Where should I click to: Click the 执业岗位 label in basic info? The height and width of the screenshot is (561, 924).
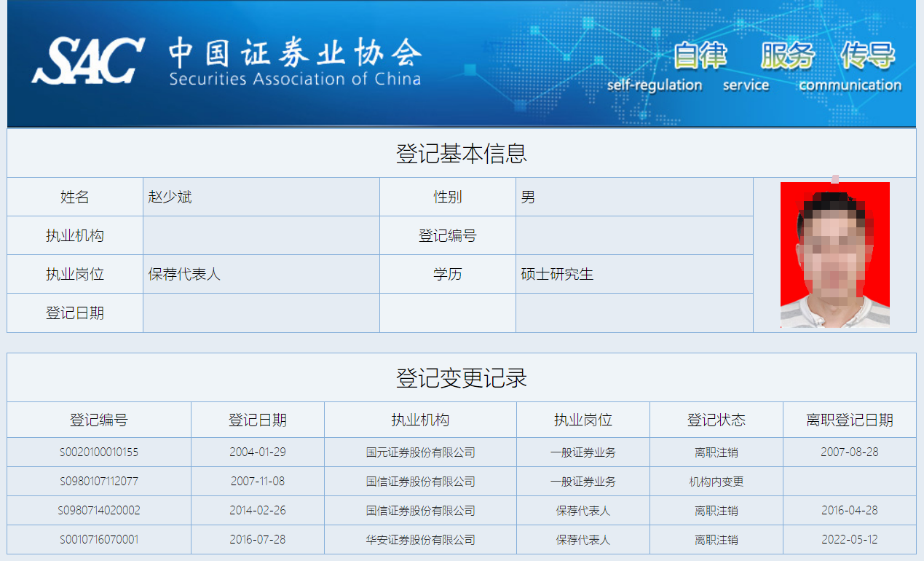(75, 274)
